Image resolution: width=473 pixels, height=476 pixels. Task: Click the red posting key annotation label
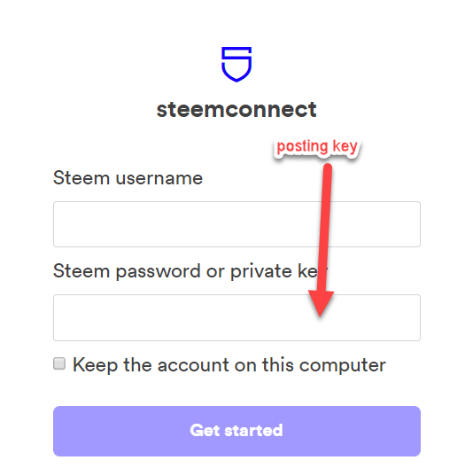[317, 147]
